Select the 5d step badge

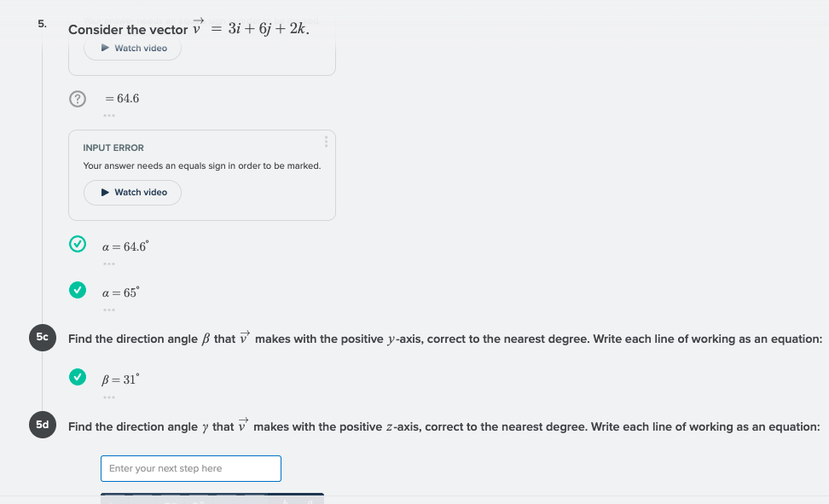click(43, 425)
